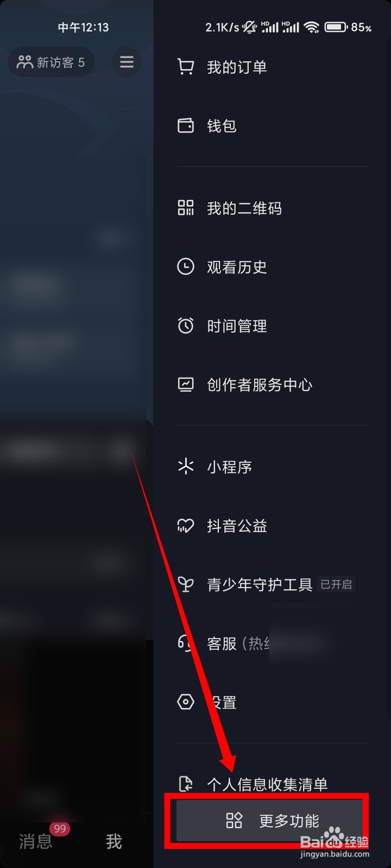Expand the 更多功能 button
This screenshot has height=868, width=391.
coord(269,821)
